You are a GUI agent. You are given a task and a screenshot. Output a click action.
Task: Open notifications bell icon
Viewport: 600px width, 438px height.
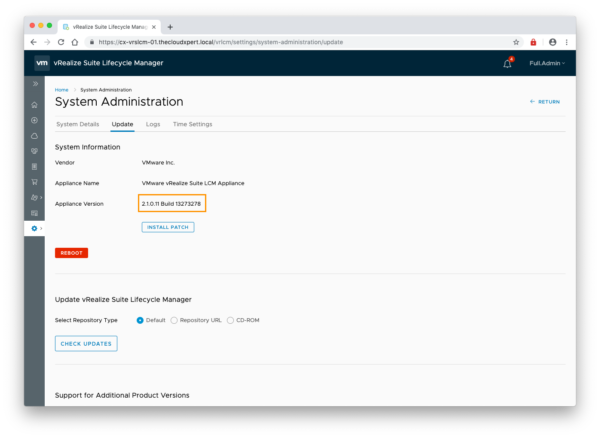tap(507, 63)
